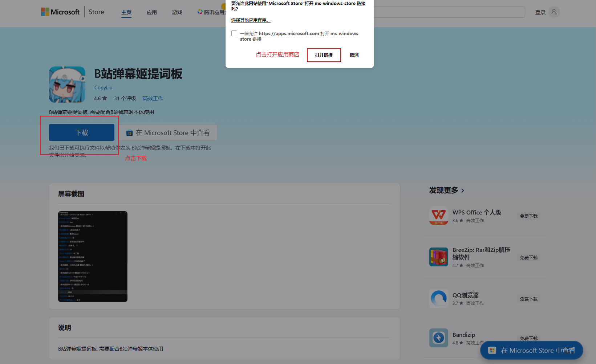The image size is (596, 364).
Task: Select the WPS Office 个人版 icon
Action: pyautogui.click(x=438, y=216)
